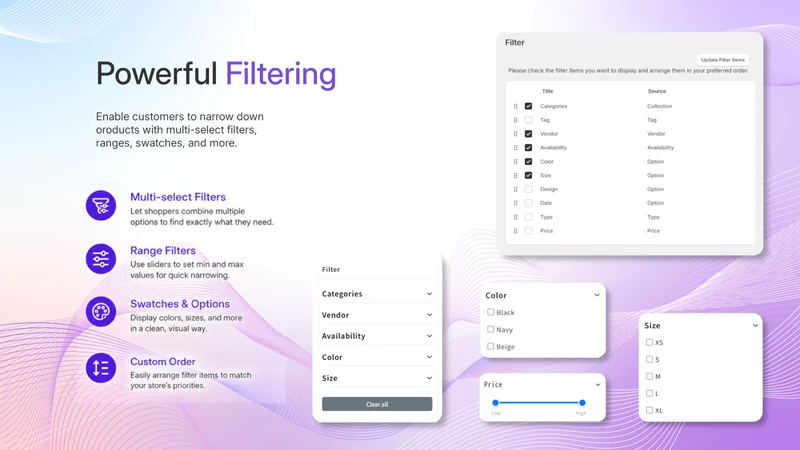
Task: Enable the Date filter item
Action: 529,203
